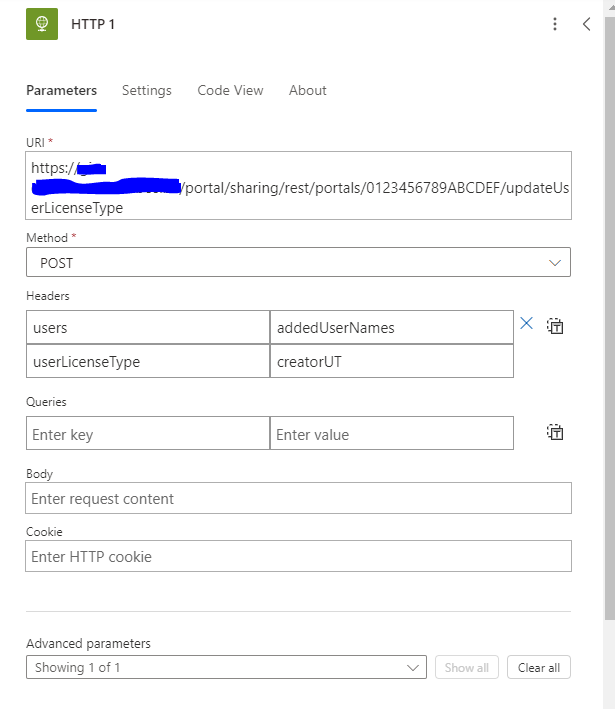
Task: Click the Queries Enter key field
Action: point(148,433)
